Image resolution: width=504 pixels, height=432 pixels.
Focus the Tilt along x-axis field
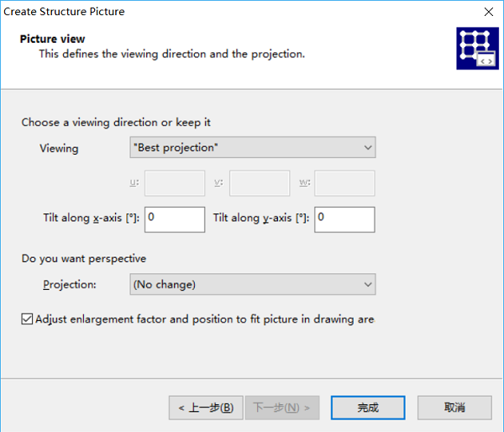(x=175, y=219)
